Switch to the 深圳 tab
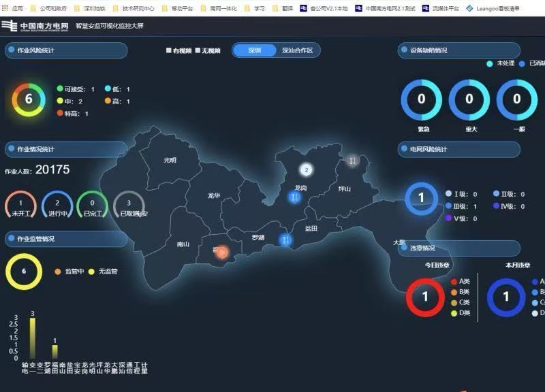 coord(254,50)
